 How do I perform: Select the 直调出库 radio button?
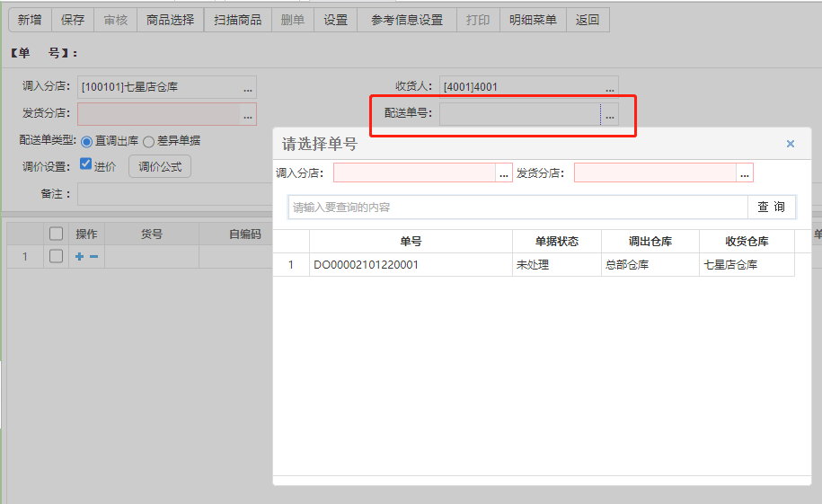[x=87, y=142]
